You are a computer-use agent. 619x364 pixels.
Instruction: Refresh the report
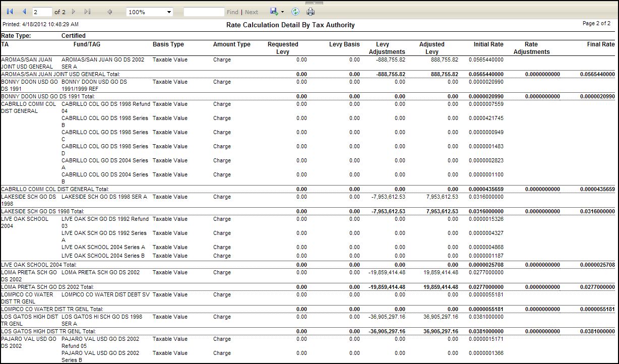pyautogui.click(x=295, y=12)
